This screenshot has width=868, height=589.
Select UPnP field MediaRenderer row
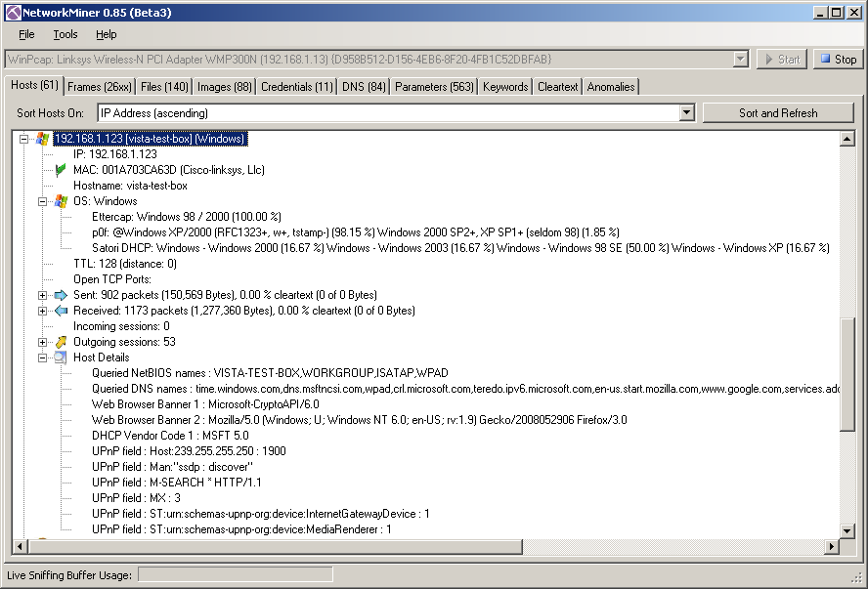241,529
